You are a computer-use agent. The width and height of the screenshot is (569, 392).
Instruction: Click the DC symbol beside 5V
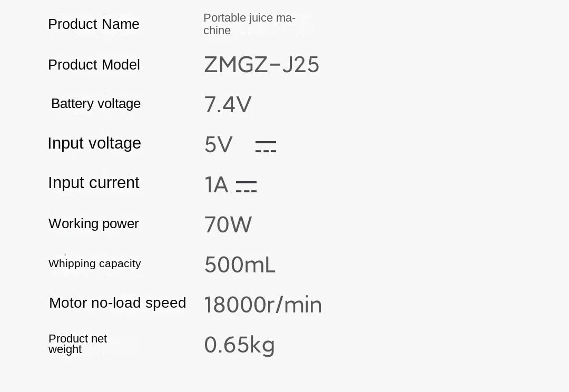tap(266, 146)
